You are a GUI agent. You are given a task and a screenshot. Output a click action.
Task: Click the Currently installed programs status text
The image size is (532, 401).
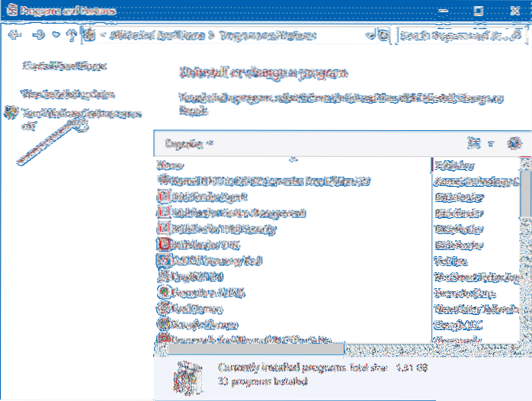point(281,367)
